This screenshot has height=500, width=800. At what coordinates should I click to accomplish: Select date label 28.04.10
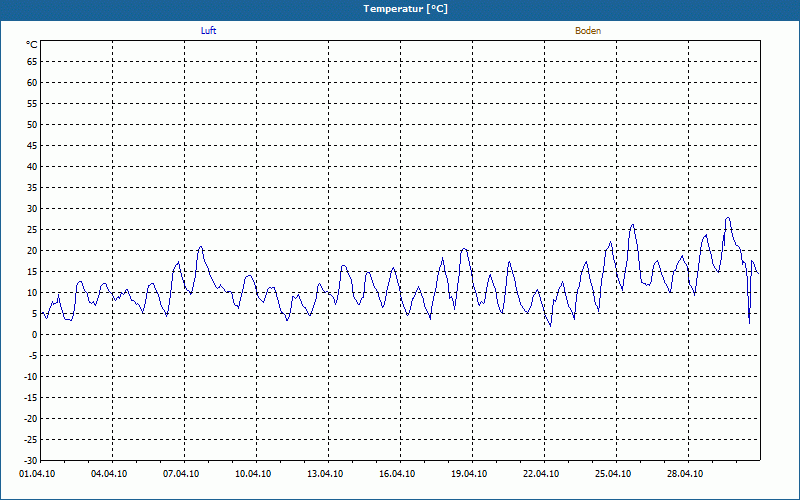pos(685,474)
